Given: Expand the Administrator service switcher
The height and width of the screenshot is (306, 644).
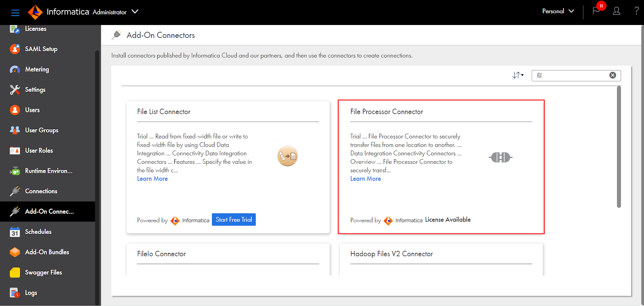Looking at the screenshot, I should pyautogui.click(x=135, y=12).
